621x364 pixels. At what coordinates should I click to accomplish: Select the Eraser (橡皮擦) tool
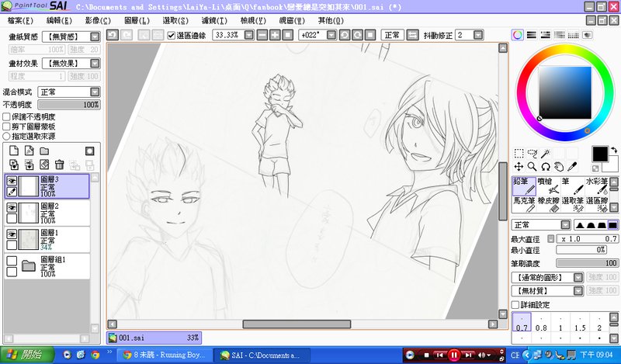[549, 204]
